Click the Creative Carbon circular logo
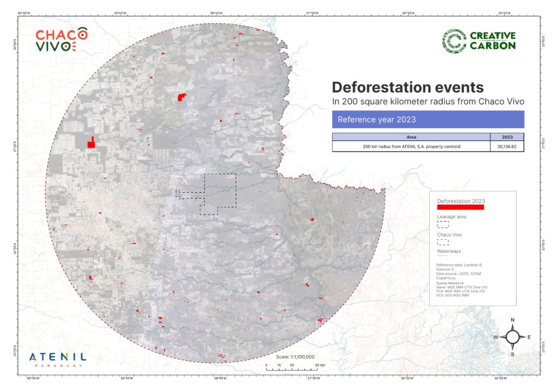 tap(454, 41)
